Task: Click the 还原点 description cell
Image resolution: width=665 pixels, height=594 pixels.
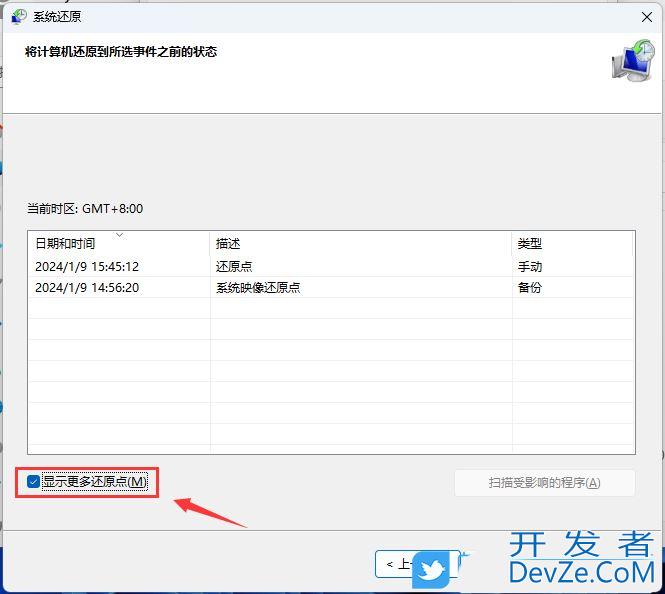Action: point(234,266)
